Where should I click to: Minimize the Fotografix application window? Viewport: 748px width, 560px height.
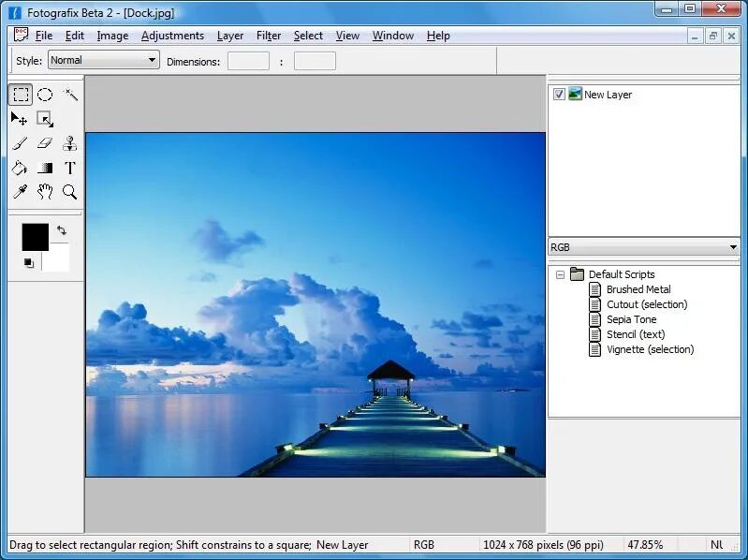click(667, 9)
